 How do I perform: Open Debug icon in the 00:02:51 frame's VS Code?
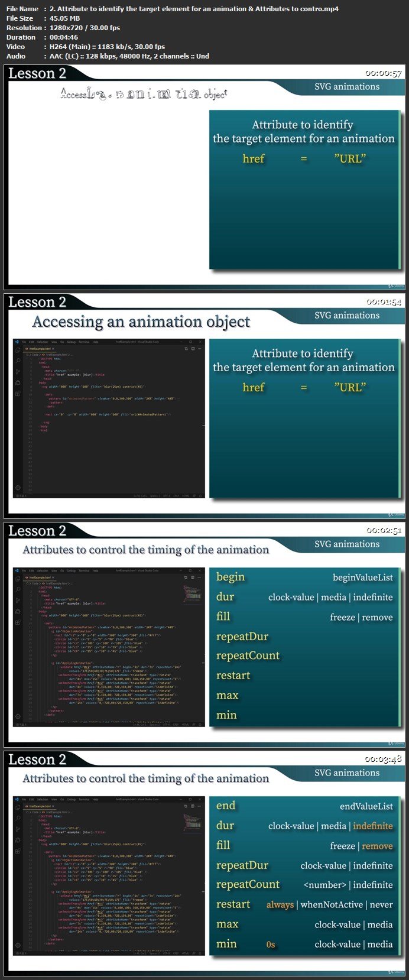[18, 611]
